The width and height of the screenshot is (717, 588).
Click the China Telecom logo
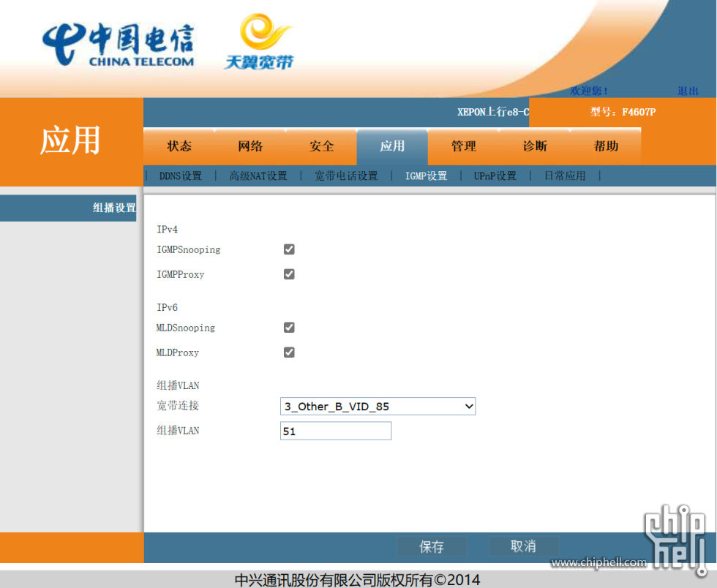pos(119,45)
